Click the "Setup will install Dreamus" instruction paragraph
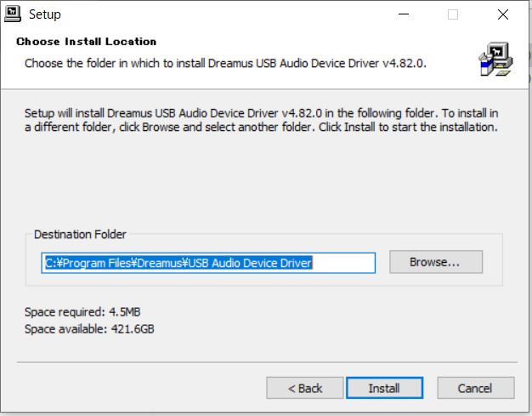532x416 pixels. (x=261, y=120)
